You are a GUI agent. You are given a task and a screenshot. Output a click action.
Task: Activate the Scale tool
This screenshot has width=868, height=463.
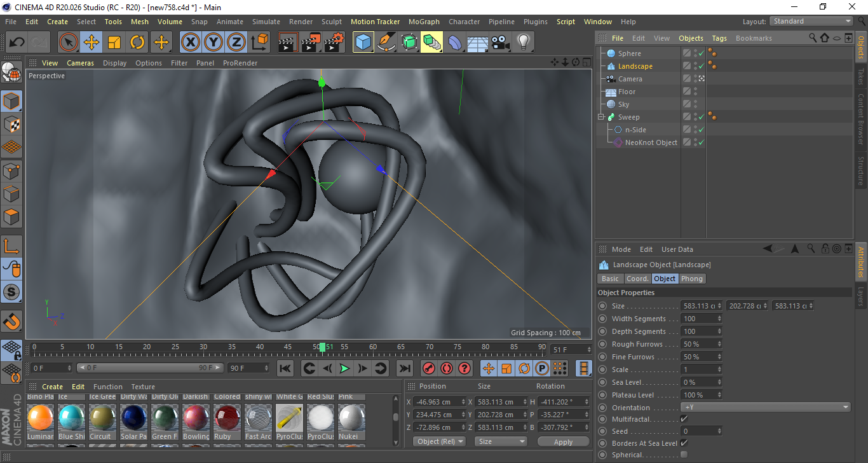(x=114, y=43)
